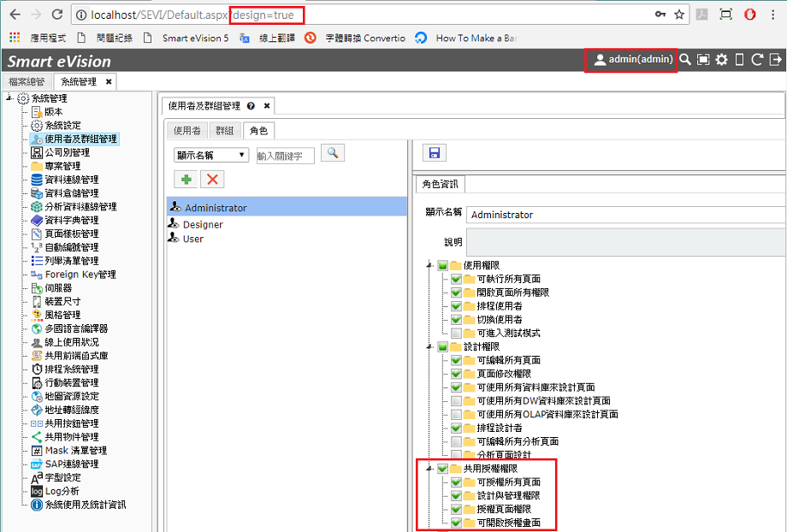Select 公司別管理 tree node
Viewport: 787px width, 532px height.
pos(60,152)
